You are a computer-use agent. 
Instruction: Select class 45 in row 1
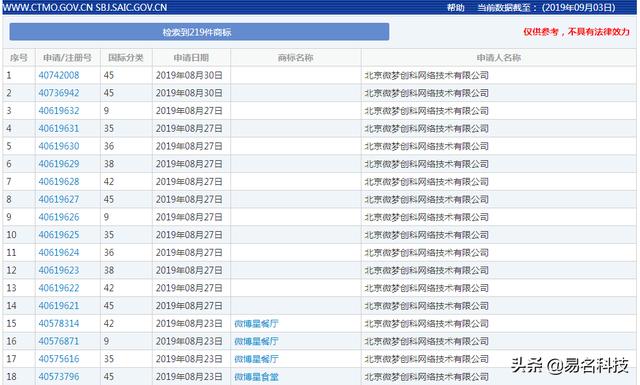[109, 76]
